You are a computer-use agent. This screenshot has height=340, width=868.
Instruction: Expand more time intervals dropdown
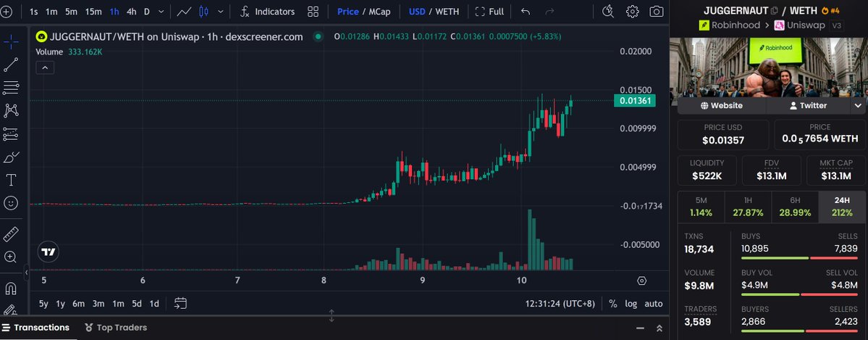pos(161,12)
